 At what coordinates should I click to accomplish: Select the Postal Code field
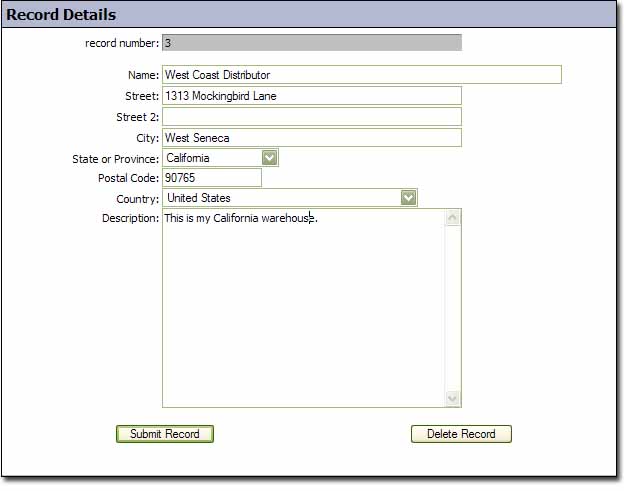pos(211,178)
